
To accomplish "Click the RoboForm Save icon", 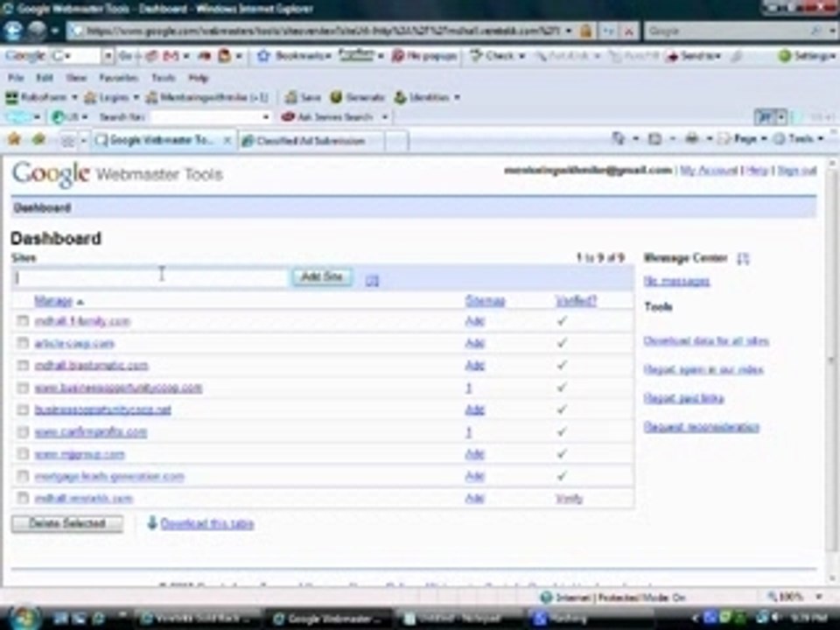I will click(x=290, y=97).
